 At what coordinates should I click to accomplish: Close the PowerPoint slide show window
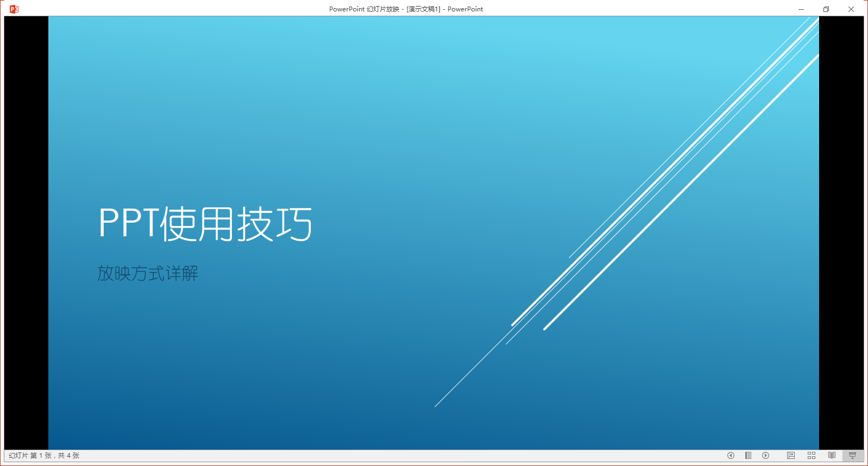(851, 9)
